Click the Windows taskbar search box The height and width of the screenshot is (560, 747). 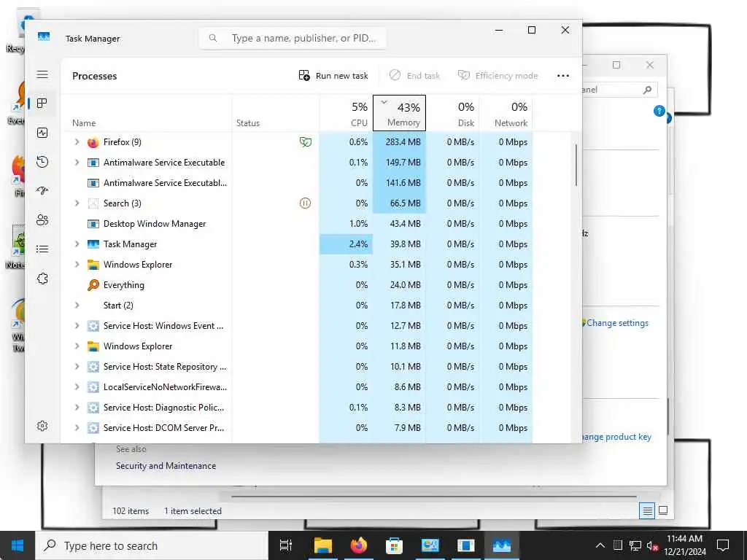(152, 545)
